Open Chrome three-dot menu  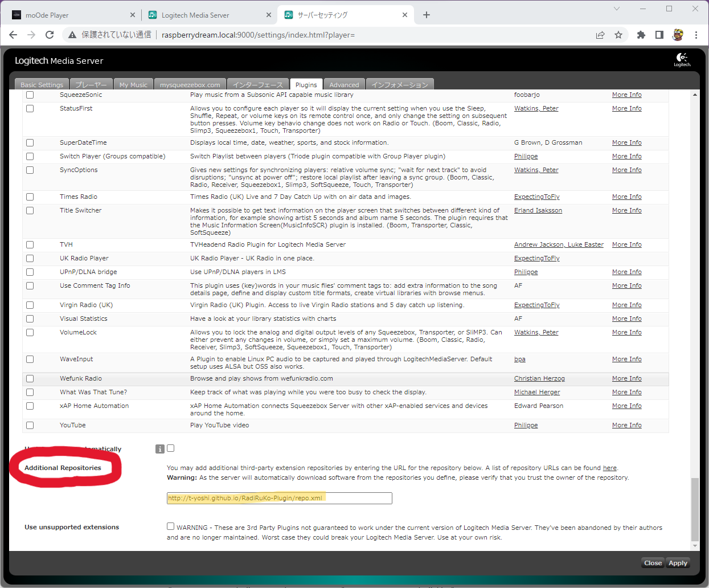(696, 35)
